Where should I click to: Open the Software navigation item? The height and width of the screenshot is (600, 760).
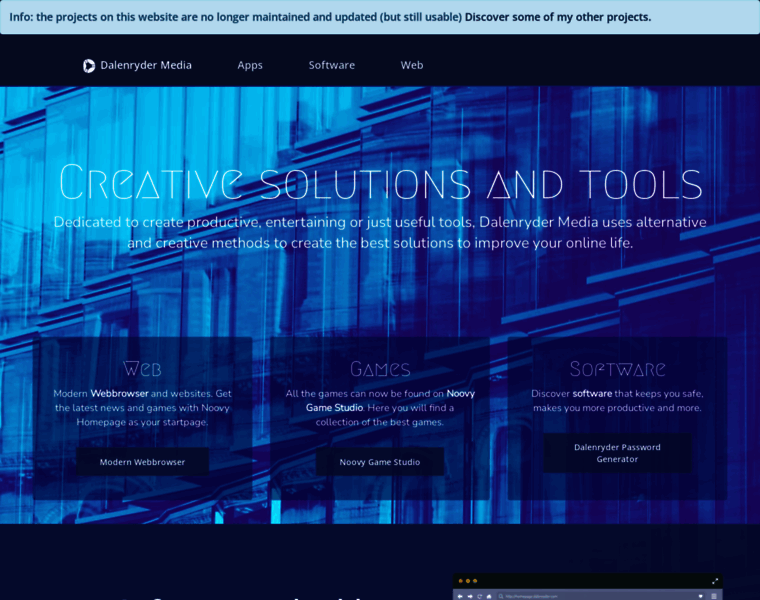[x=332, y=65]
